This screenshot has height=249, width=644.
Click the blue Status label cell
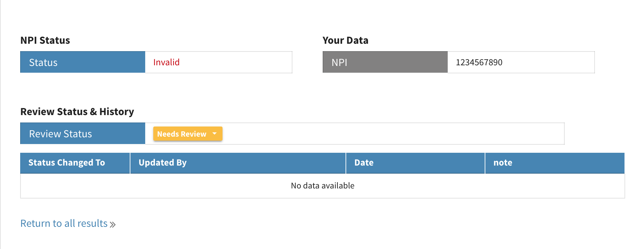pos(83,62)
